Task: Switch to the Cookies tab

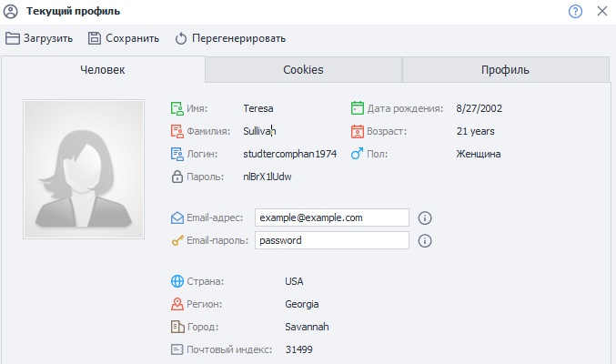Action: point(303,70)
